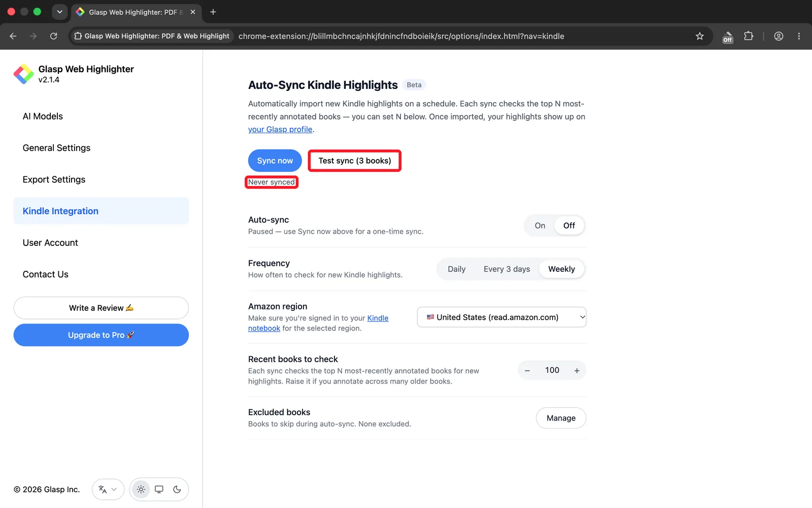The width and height of the screenshot is (812, 508).
Task: Open a new browser tab
Action: (213, 12)
